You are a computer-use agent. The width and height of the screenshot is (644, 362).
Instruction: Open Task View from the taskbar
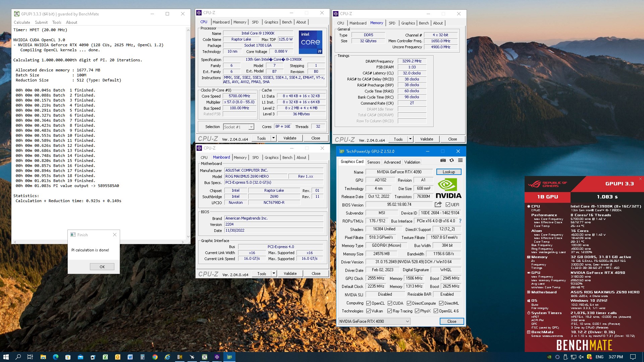click(30, 357)
